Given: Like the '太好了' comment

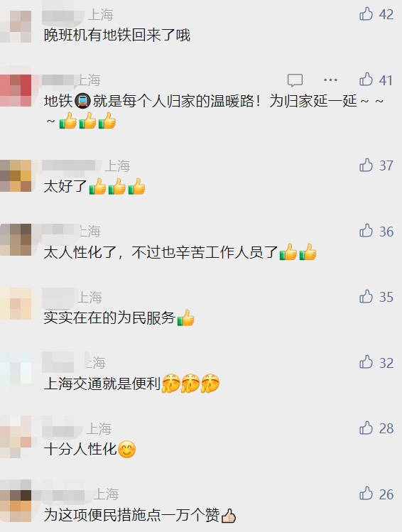Looking at the screenshot, I should [x=366, y=165].
